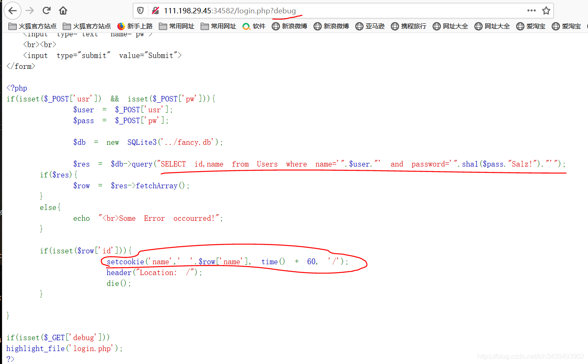Click the highlight_file login.php line
The height and width of the screenshot is (364, 588).
point(64,349)
